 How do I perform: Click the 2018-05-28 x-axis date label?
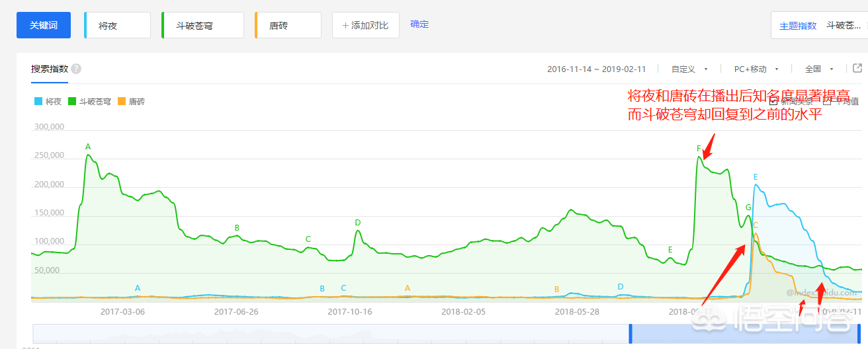point(577,311)
